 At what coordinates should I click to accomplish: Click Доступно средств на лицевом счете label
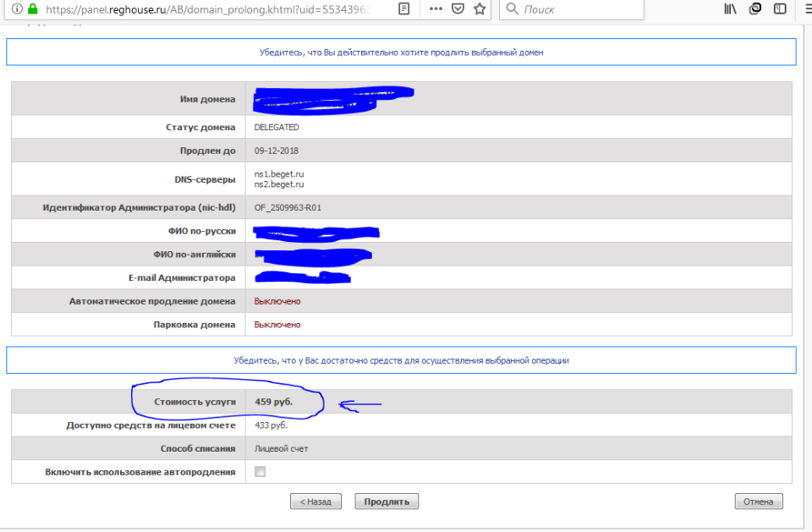[x=151, y=425]
